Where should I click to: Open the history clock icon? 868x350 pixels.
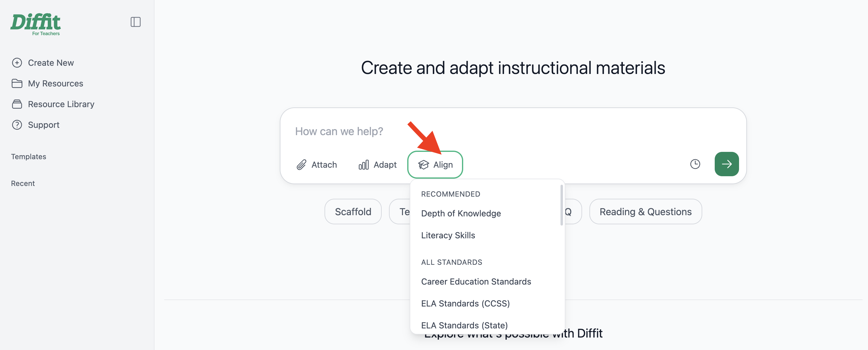pos(695,164)
